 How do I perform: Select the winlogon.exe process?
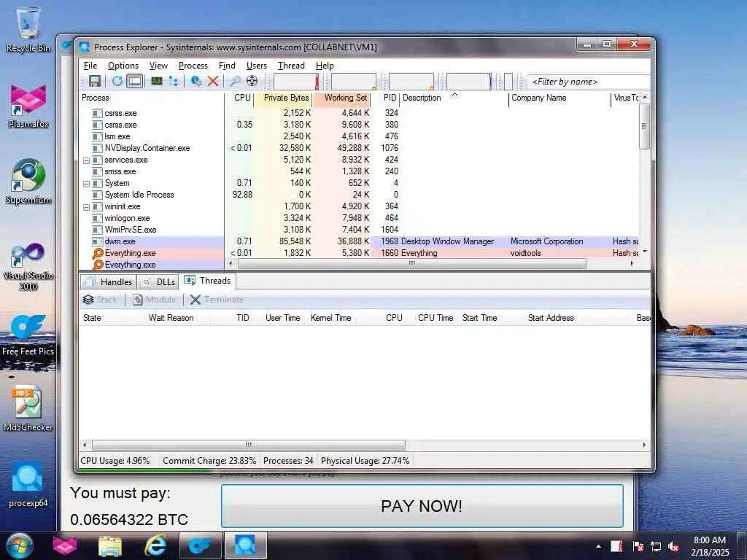coord(359,218)
